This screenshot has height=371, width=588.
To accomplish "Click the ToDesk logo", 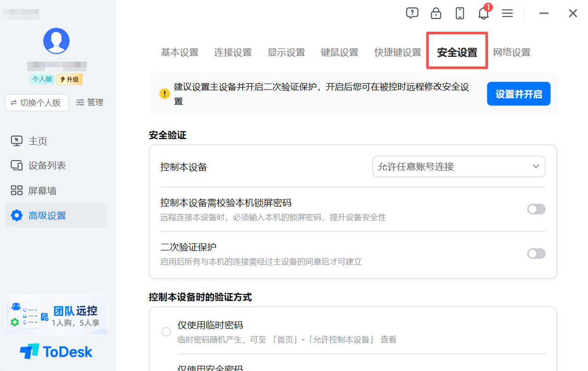I will point(56,352).
